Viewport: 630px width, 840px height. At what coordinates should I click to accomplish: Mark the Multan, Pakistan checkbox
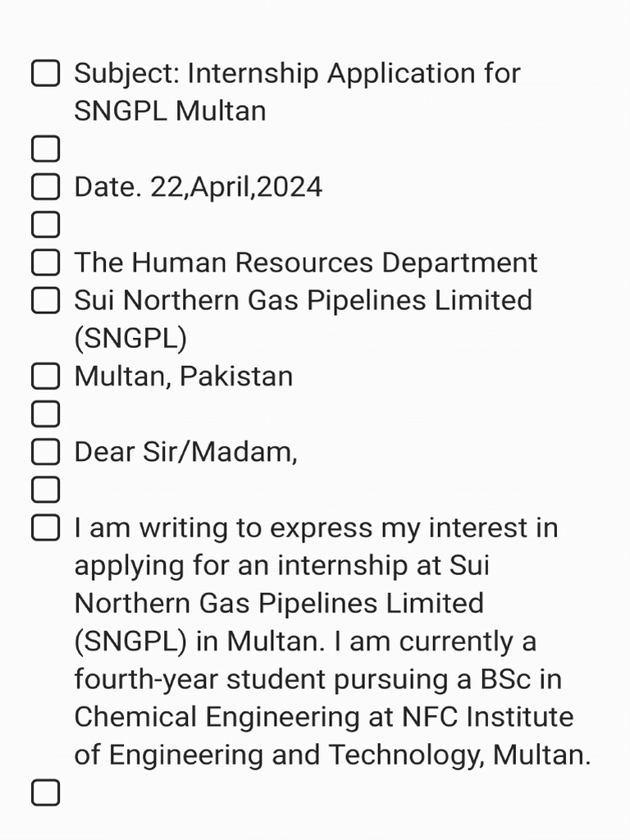pos(46,377)
